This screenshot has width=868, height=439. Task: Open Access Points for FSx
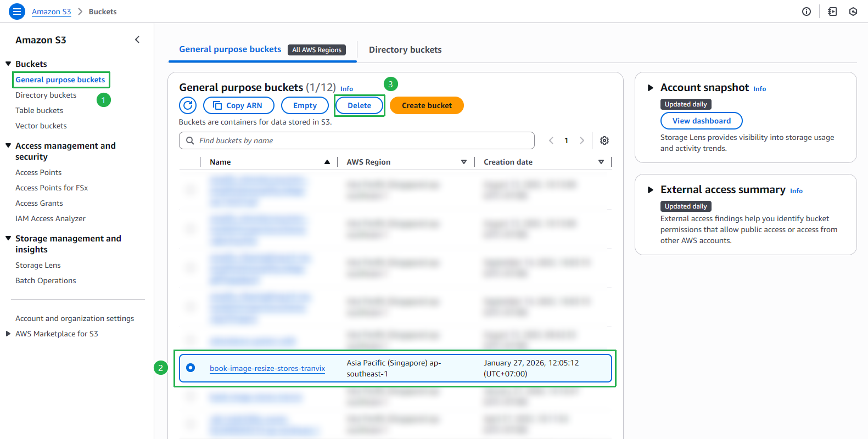[52, 188]
